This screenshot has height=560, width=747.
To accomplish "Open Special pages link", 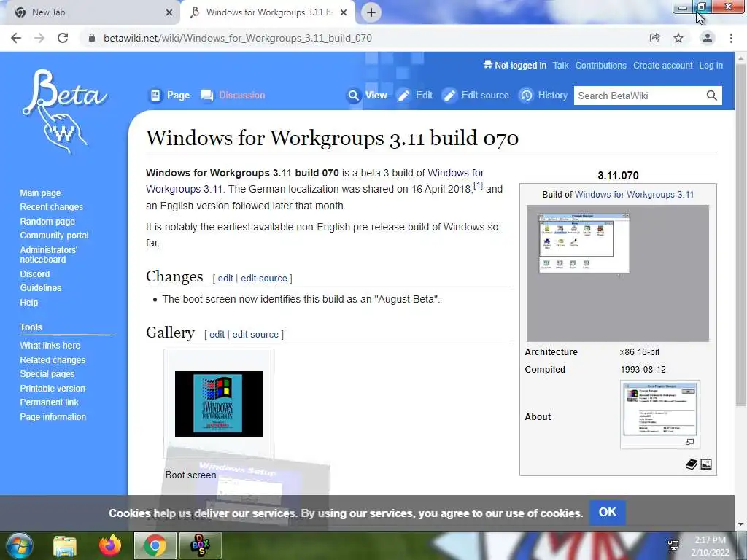I will (47, 374).
